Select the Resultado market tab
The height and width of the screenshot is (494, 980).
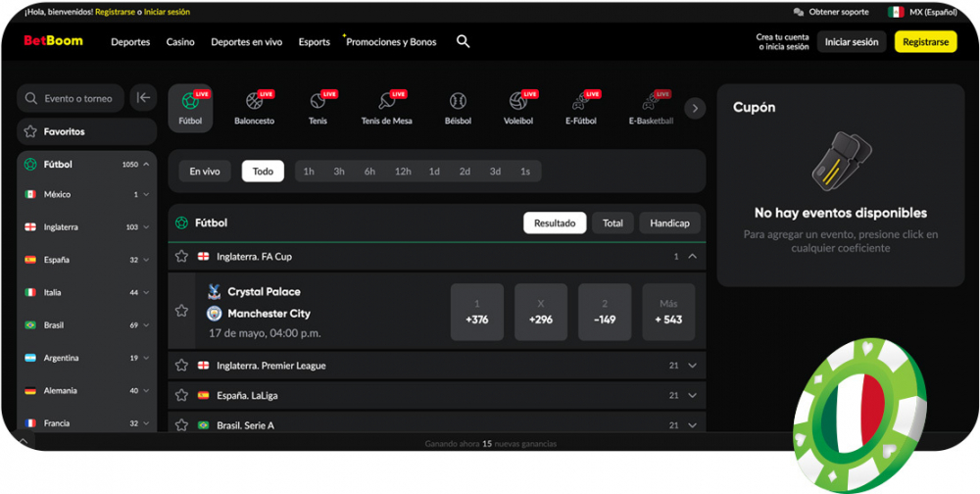pyautogui.click(x=555, y=223)
